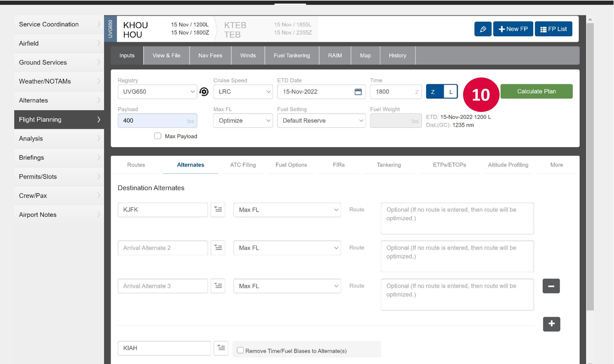
Task: Click the green Calculate Plan button
Action: [536, 91]
